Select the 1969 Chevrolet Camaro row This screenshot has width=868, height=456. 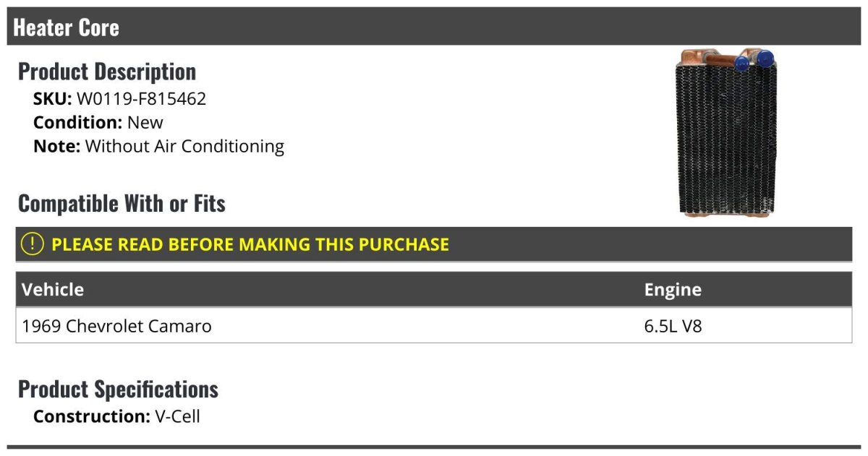click(x=117, y=326)
